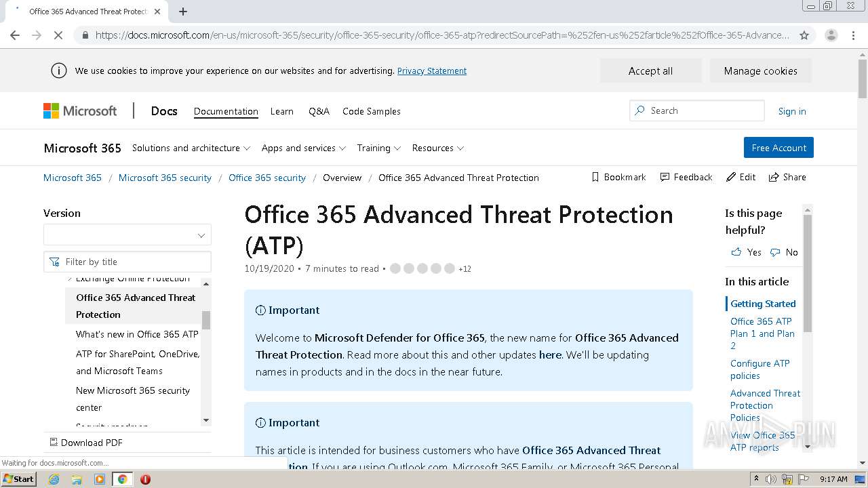Screen dimensions: 868x488
Task: Click the volume tray icon
Action: [771, 479]
